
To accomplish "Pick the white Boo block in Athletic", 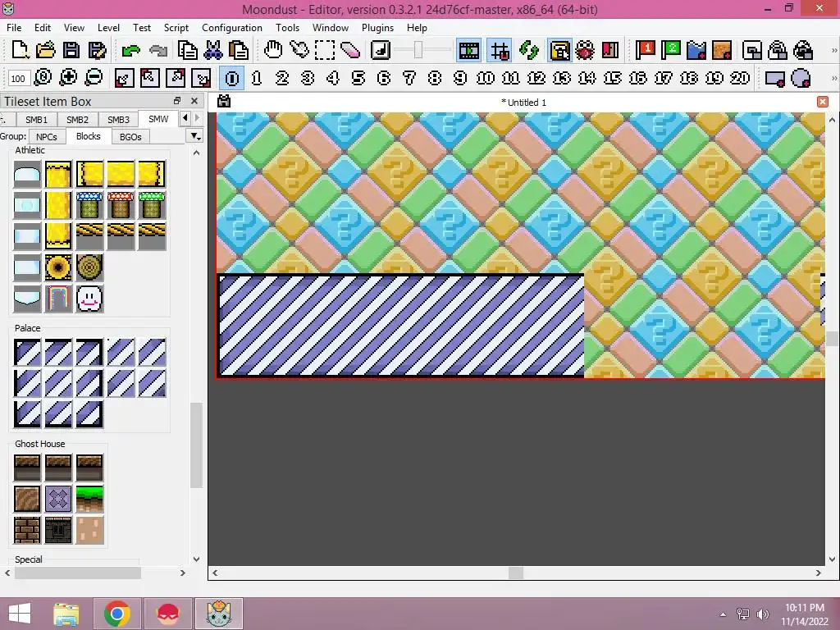I will pyautogui.click(x=89, y=299).
